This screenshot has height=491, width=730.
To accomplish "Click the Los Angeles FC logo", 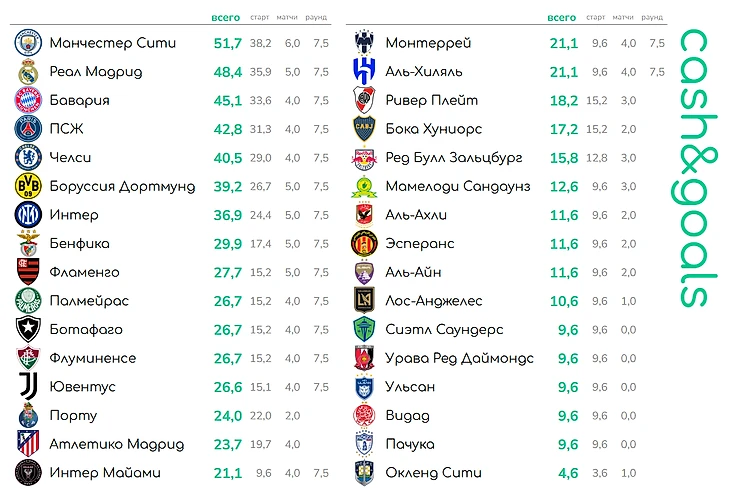I will pos(364,300).
